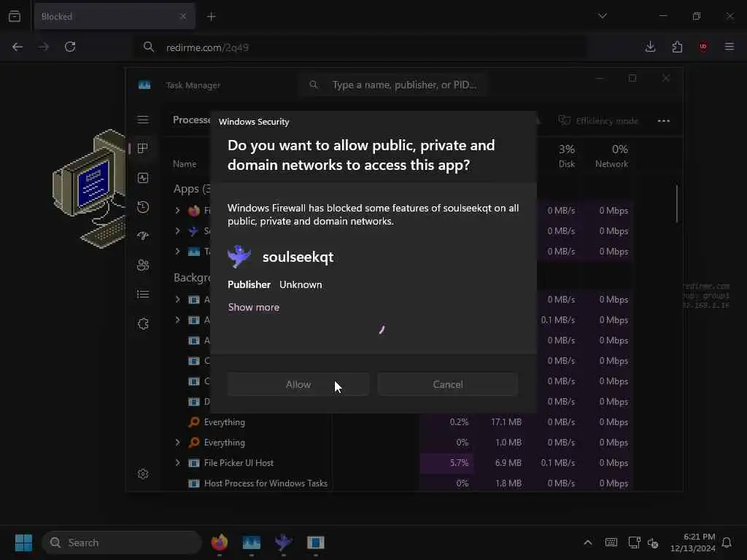Expand the first background process row
This screenshot has width=747, height=560.
[178, 299]
